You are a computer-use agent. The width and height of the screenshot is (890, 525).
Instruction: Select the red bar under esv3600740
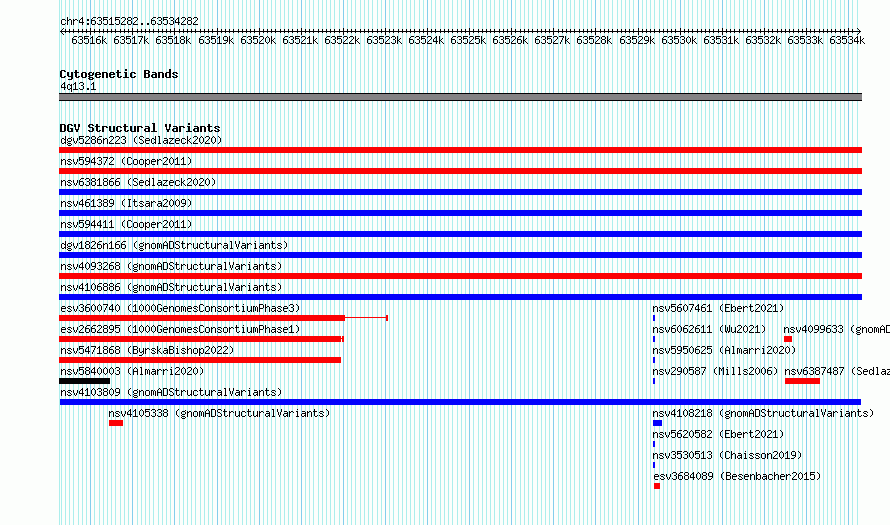202,318
